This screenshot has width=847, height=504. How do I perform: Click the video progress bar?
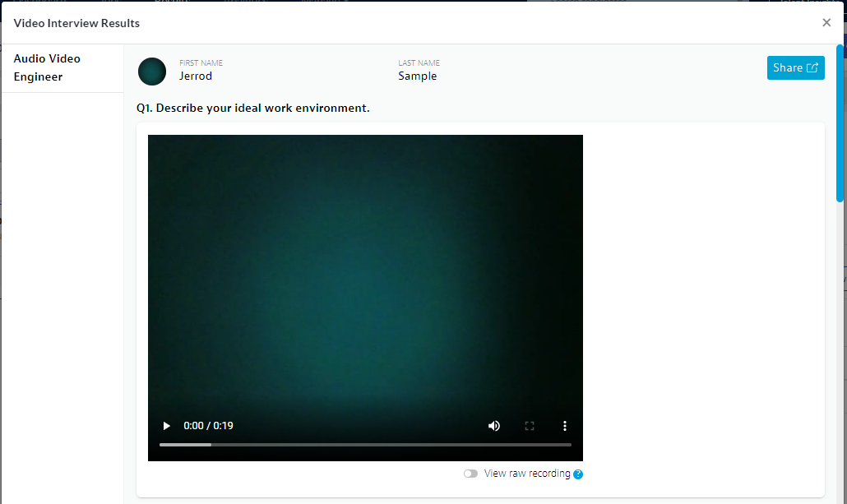tap(365, 445)
